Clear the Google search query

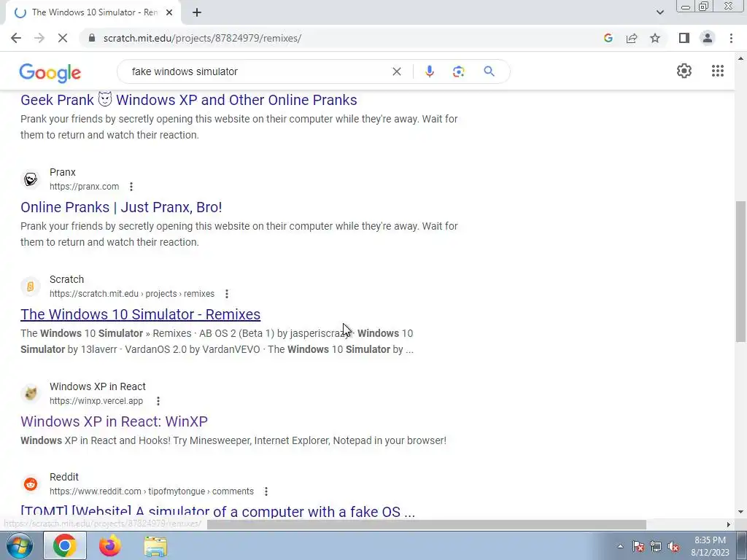pos(396,71)
